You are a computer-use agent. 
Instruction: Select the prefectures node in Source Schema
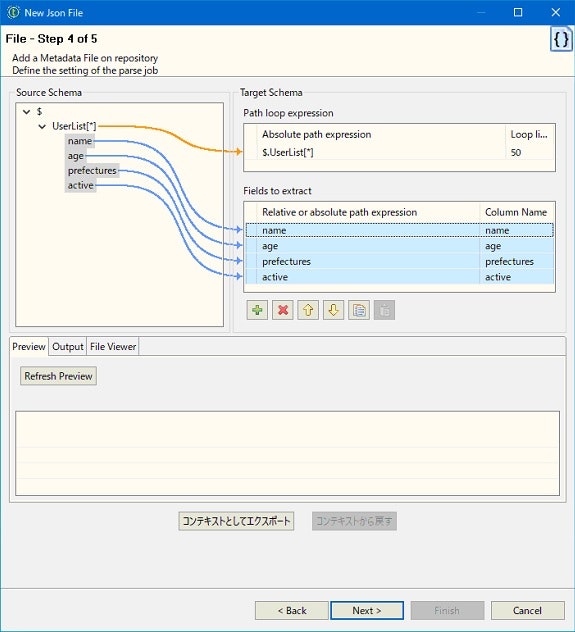pos(92,170)
